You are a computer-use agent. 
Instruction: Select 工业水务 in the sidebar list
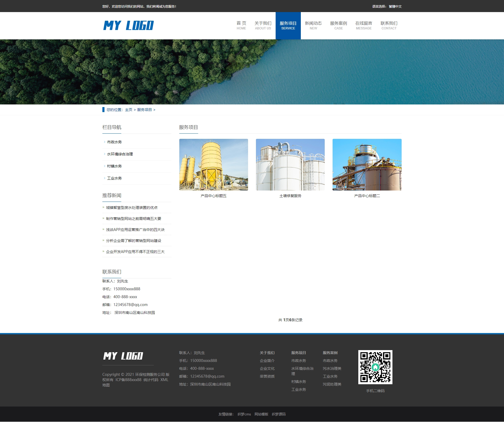114,178
